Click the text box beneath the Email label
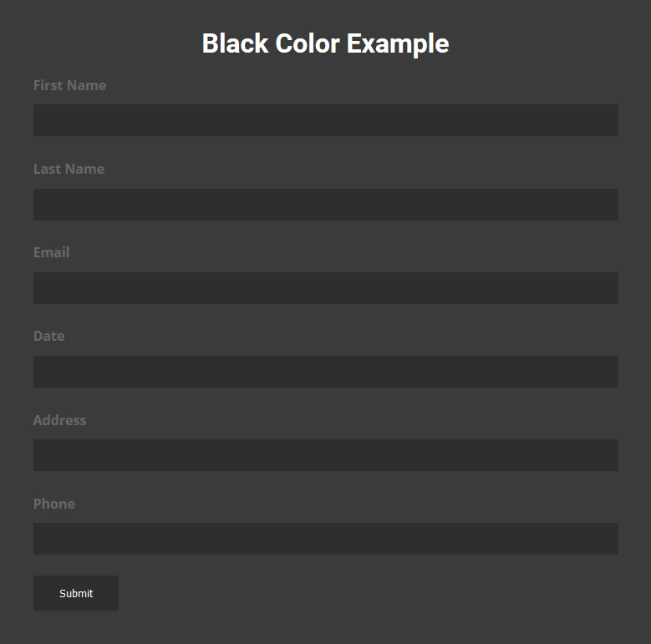Image resolution: width=651 pixels, height=644 pixels. [x=325, y=288]
